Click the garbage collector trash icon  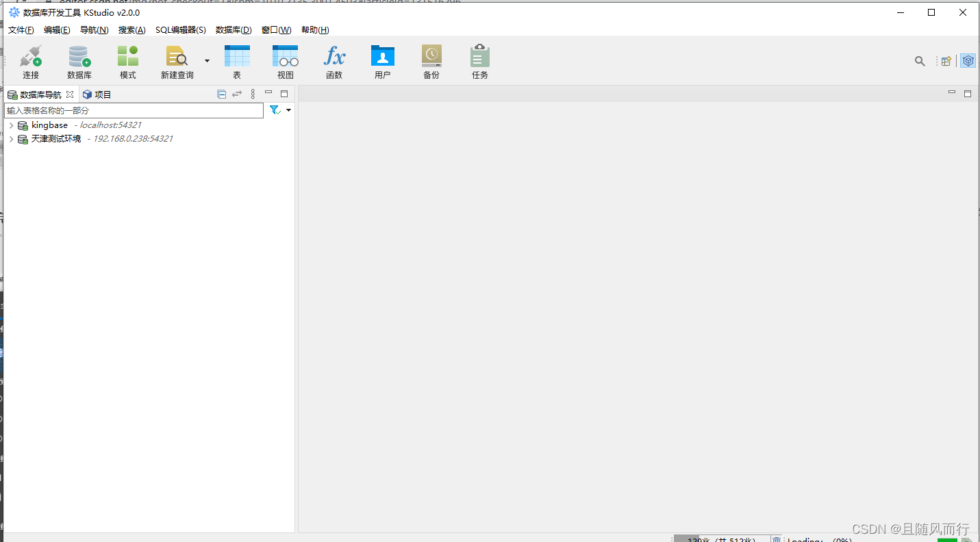(776, 539)
